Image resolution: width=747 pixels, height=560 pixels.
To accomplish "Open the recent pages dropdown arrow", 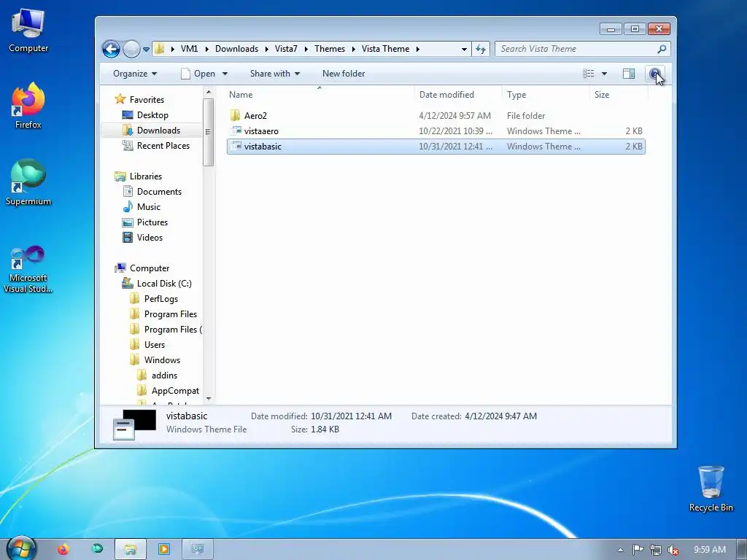I will (x=146, y=49).
